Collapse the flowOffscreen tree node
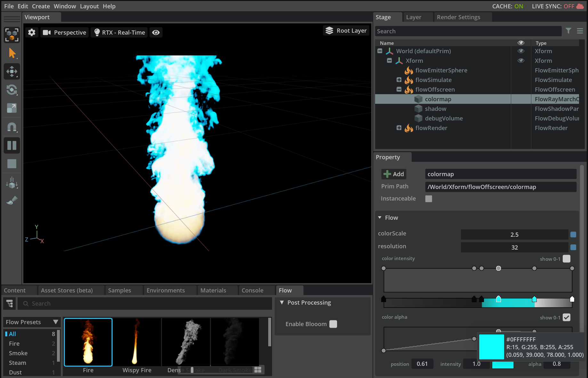Screen dimensions: 588x378 tap(399, 89)
